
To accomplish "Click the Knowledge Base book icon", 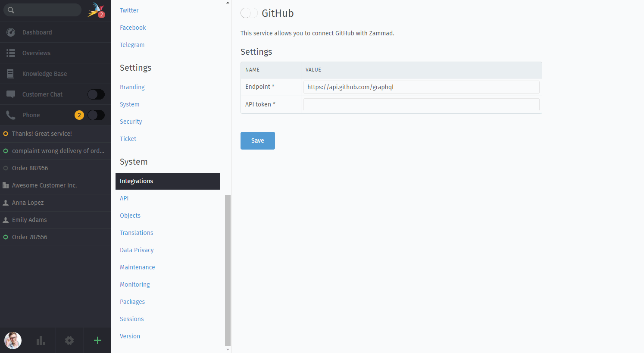I will click(x=11, y=74).
